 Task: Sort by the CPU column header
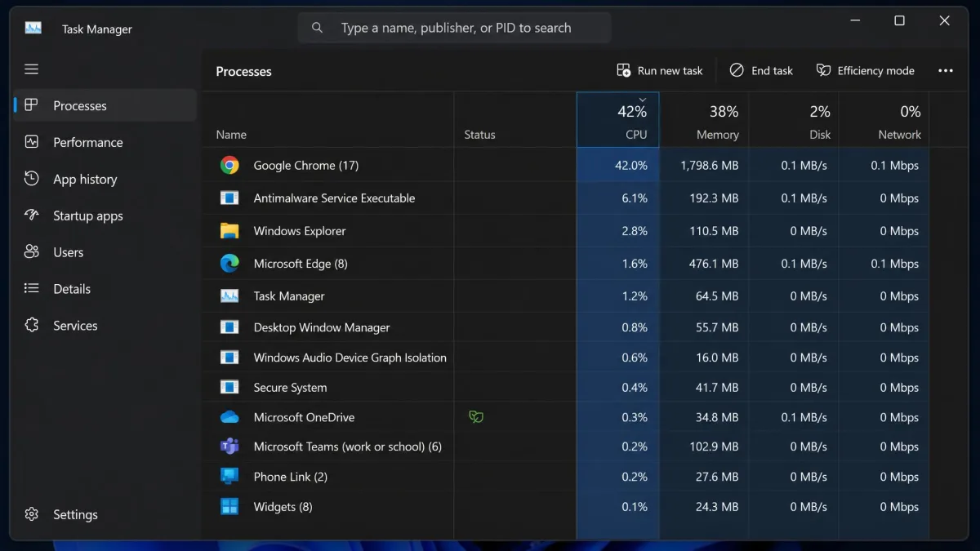(x=618, y=120)
